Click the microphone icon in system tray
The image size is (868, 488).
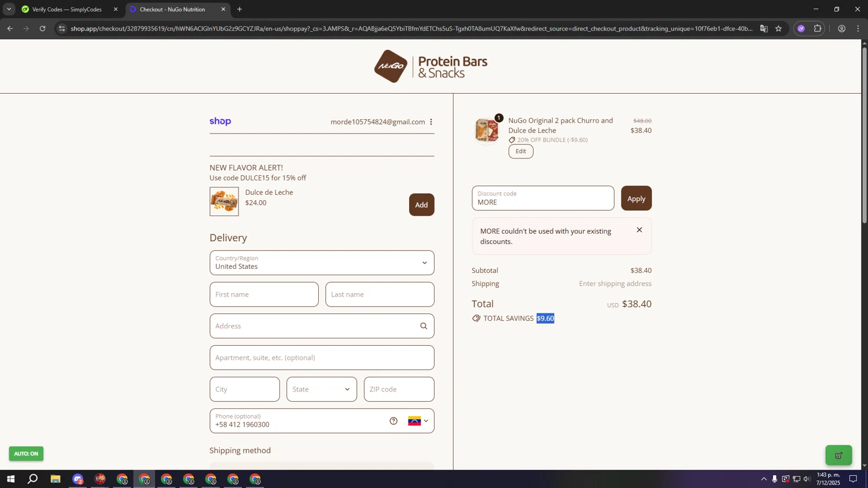775,479
